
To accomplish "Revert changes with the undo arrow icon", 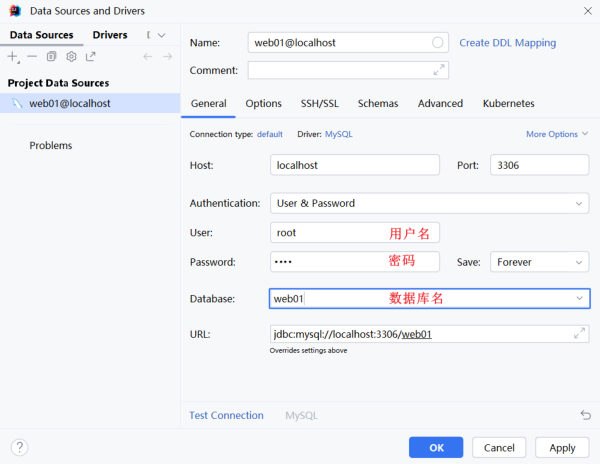I will tap(585, 414).
